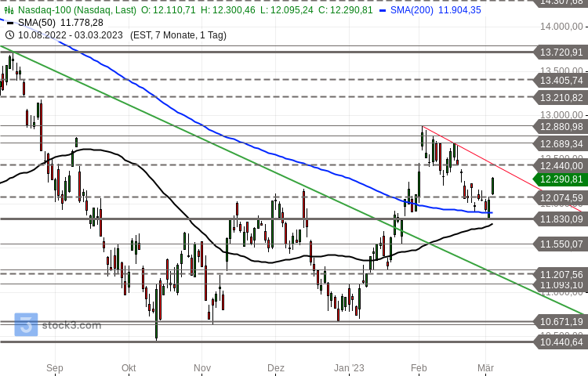Click the 11.830,09 support level label
The image size is (588, 376).
[x=561, y=219]
